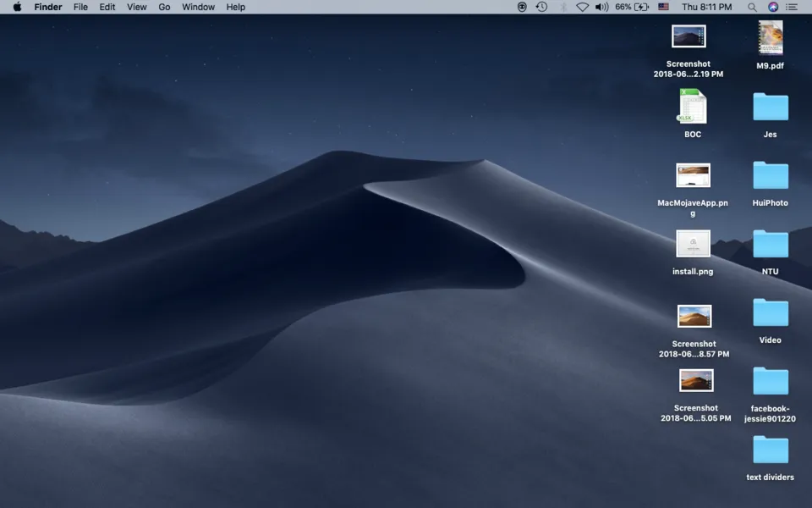Open Spotlight search magnifier icon
Viewport: 812px width, 508px height.
[752, 7]
